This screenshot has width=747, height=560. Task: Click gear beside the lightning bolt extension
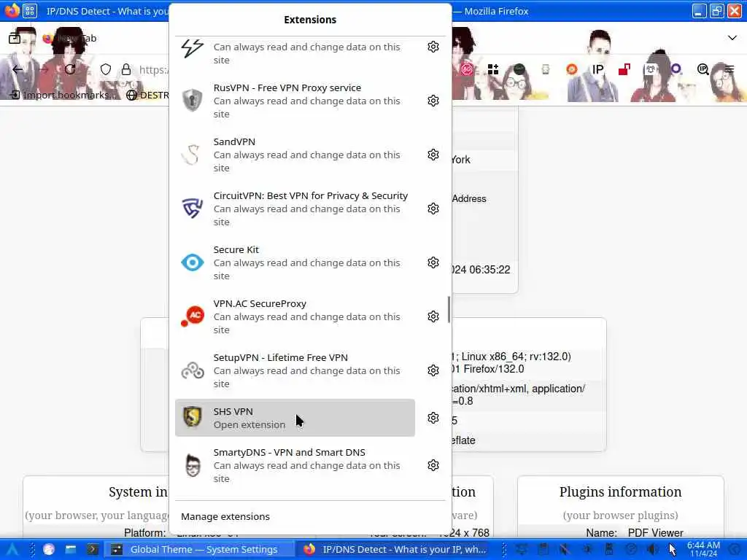pyautogui.click(x=433, y=47)
